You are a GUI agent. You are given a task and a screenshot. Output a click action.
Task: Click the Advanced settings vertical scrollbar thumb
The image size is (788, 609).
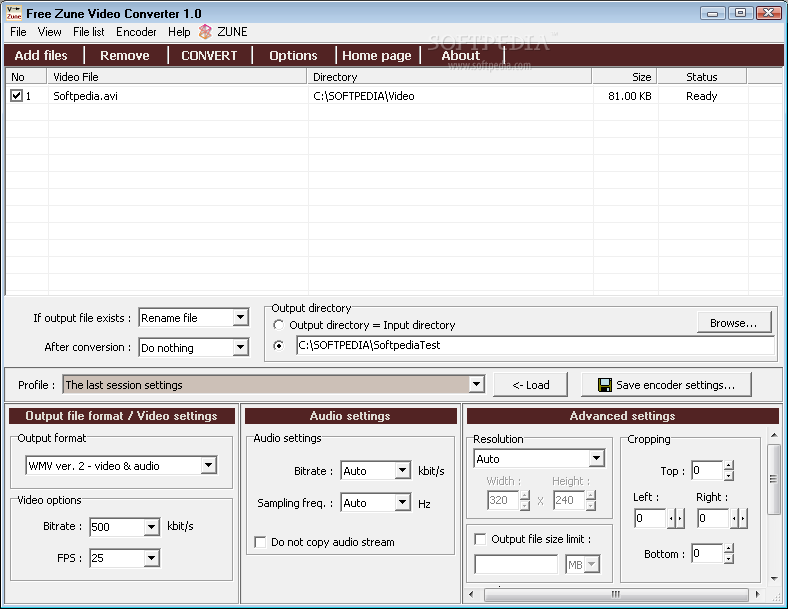click(773, 479)
